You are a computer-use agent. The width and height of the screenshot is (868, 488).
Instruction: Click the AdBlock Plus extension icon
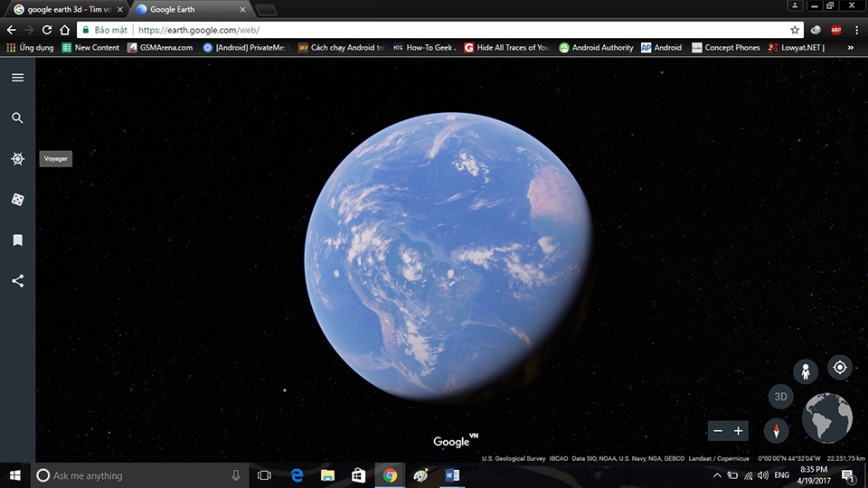click(835, 30)
